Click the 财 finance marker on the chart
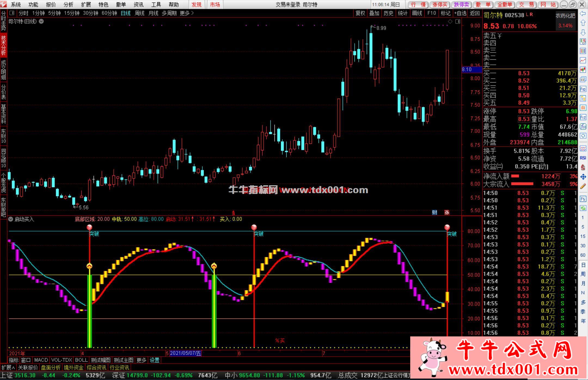The height and width of the screenshot is (380, 588). pos(434,212)
